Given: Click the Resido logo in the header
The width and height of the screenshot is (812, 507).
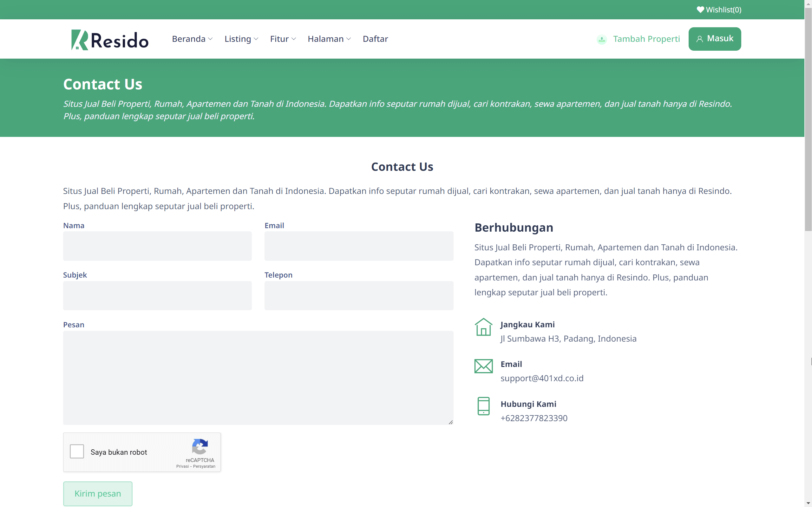Looking at the screenshot, I should pyautogui.click(x=110, y=39).
